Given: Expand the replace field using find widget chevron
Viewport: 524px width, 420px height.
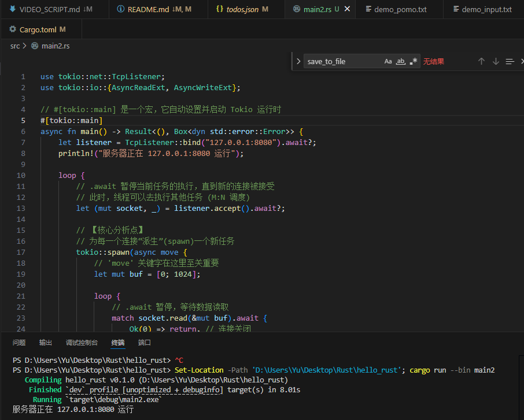Looking at the screenshot, I should 298,61.
